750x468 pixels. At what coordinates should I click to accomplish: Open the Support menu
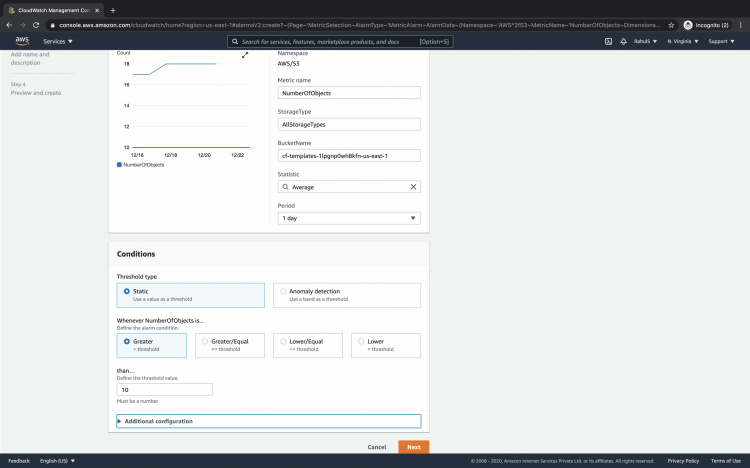tap(721, 41)
